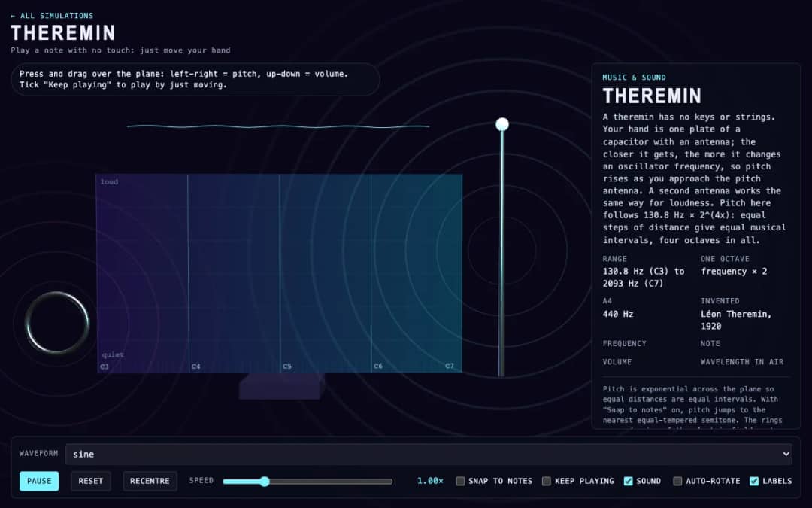Image resolution: width=812 pixels, height=508 pixels.
Task: Click the instruction hint box
Action: [195, 79]
